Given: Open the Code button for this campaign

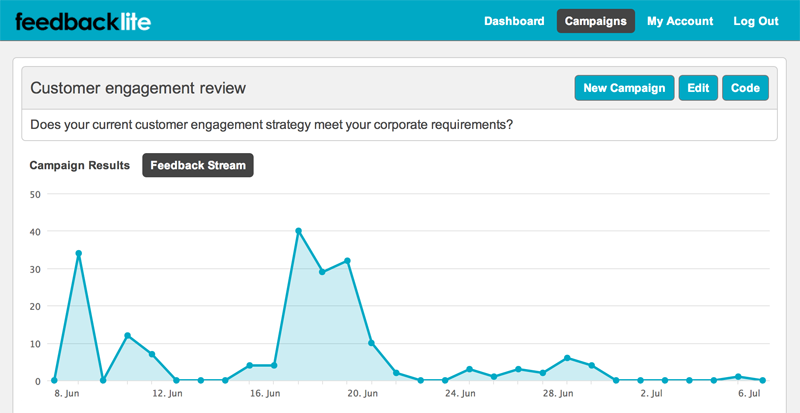Looking at the screenshot, I should click(745, 88).
